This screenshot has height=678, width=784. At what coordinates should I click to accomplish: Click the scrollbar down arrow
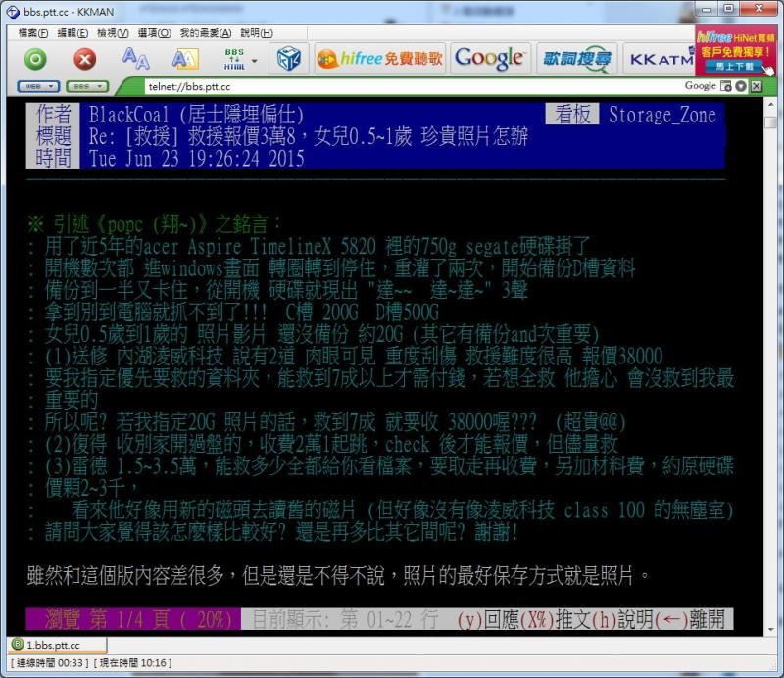pyautogui.click(x=770, y=629)
